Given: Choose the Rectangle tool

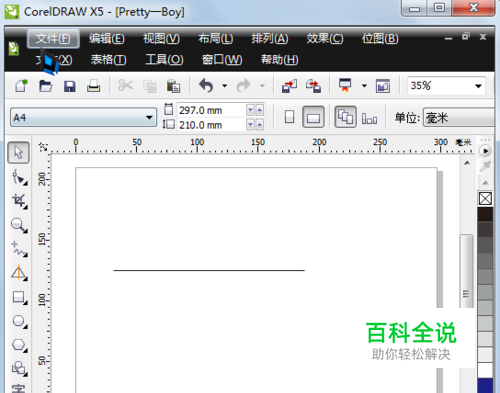Looking at the screenshot, I should 19,297.
